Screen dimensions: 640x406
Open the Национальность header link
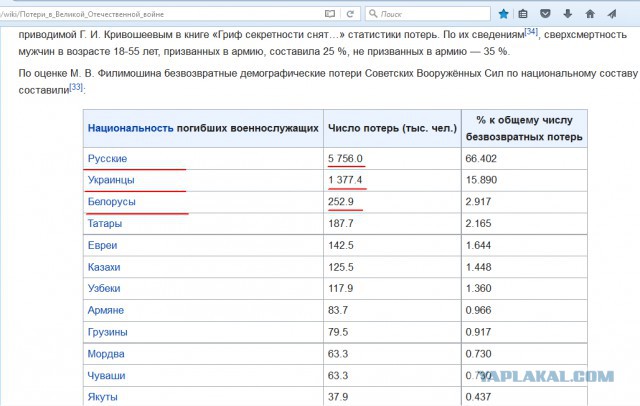click(x=131, y=128)
